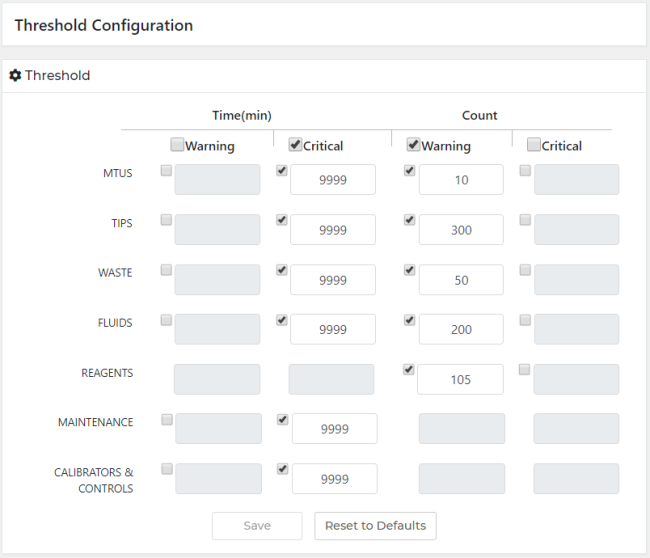Uncheck WASTE count warning checkbox

pos(409,270)
